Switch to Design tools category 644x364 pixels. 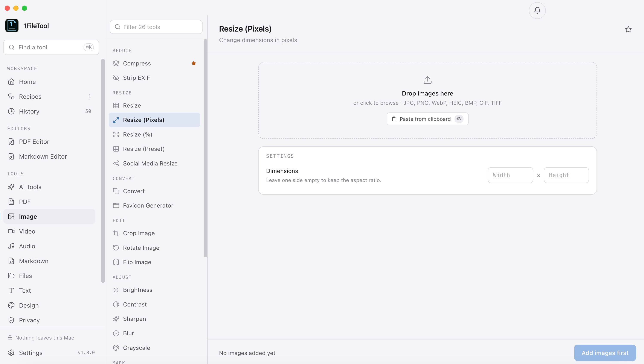coord(50,305)
